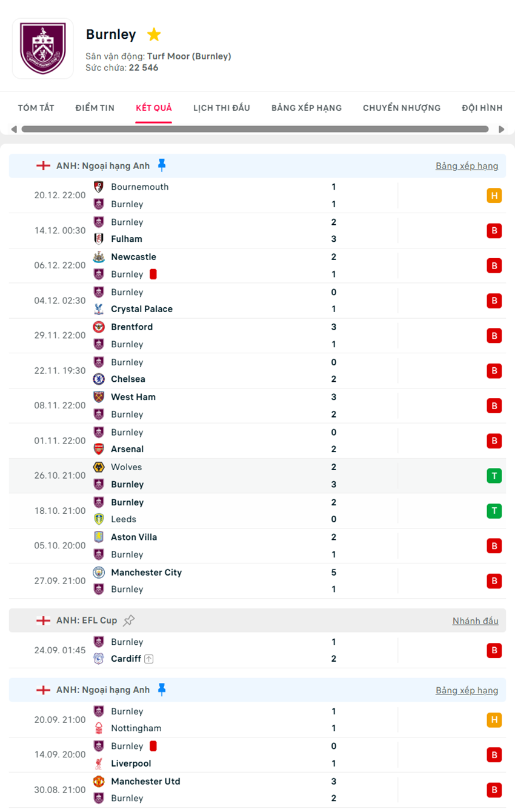Open the Bảng xếp hạng link

point(467,165)
